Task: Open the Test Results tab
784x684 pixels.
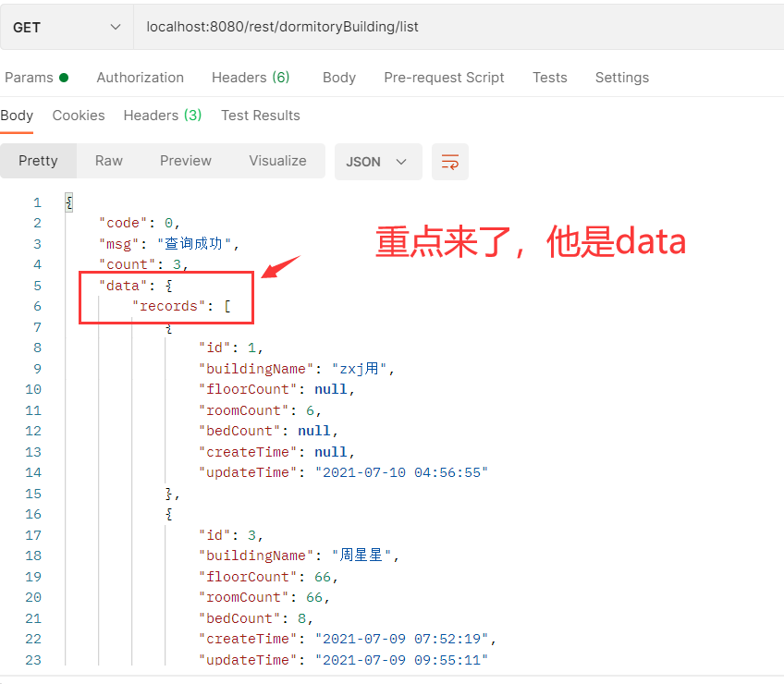Action: click(x=260, y=115)
